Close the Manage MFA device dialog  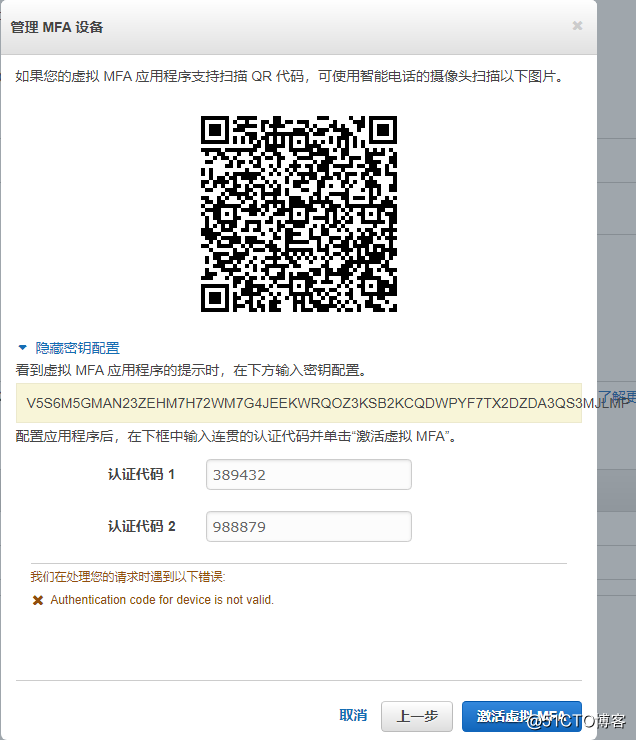point(577,26)
